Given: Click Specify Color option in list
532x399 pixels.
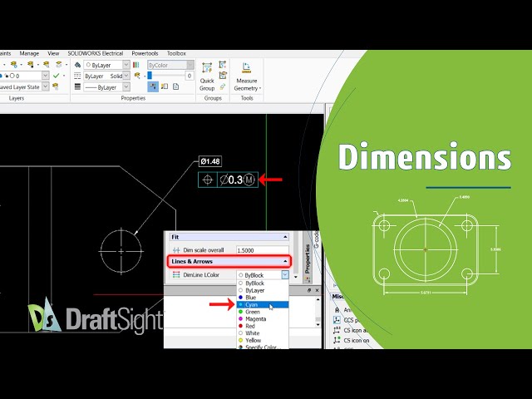Looking at the screenshot, I should [263, 347].
